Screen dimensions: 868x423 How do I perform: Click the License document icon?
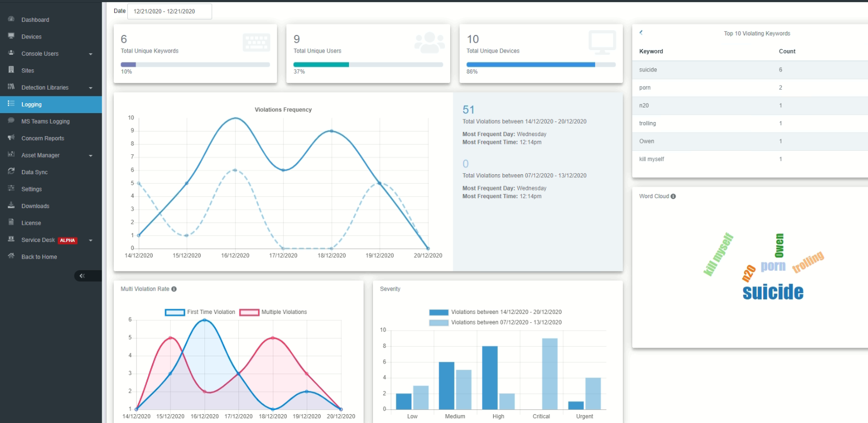11,222
